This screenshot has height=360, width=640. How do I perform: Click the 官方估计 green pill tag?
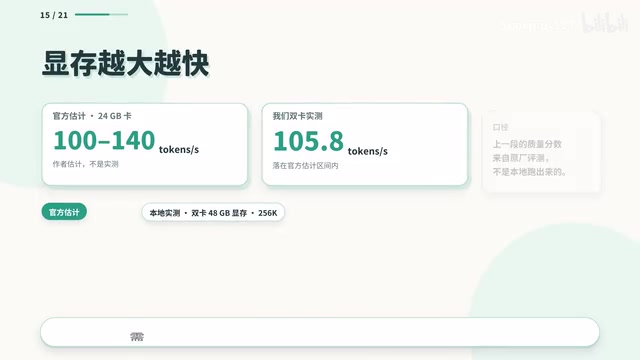click(64, 212)
